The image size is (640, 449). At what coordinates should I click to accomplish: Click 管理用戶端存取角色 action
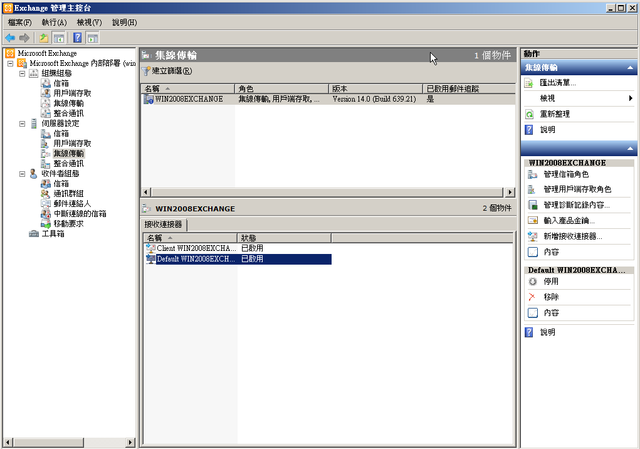click(577, 189)
